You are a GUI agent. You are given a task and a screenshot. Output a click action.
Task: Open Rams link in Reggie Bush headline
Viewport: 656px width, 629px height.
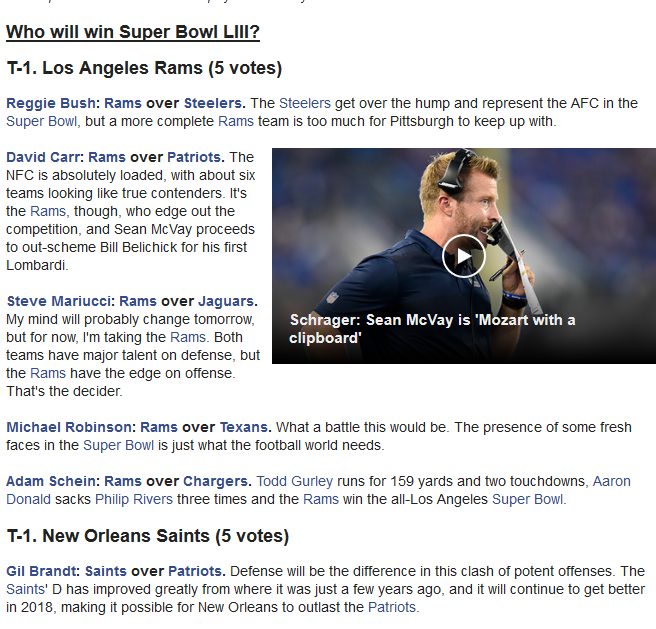click(x=123, y=103)
